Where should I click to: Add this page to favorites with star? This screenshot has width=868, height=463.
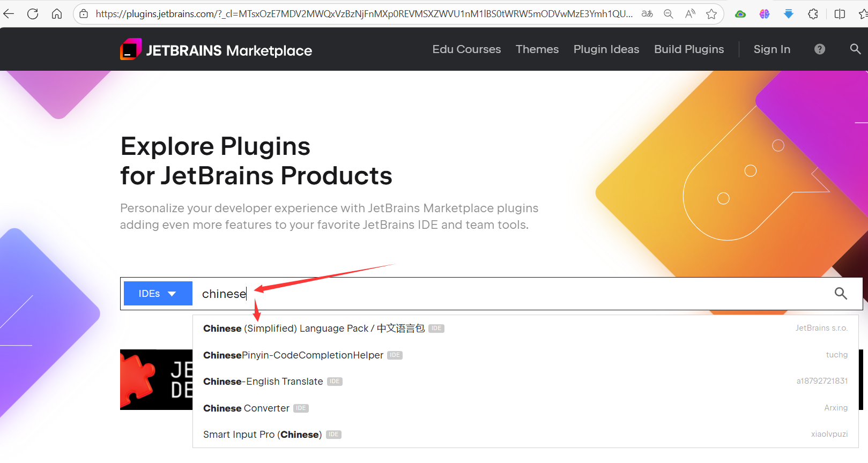tap(711, 14)
